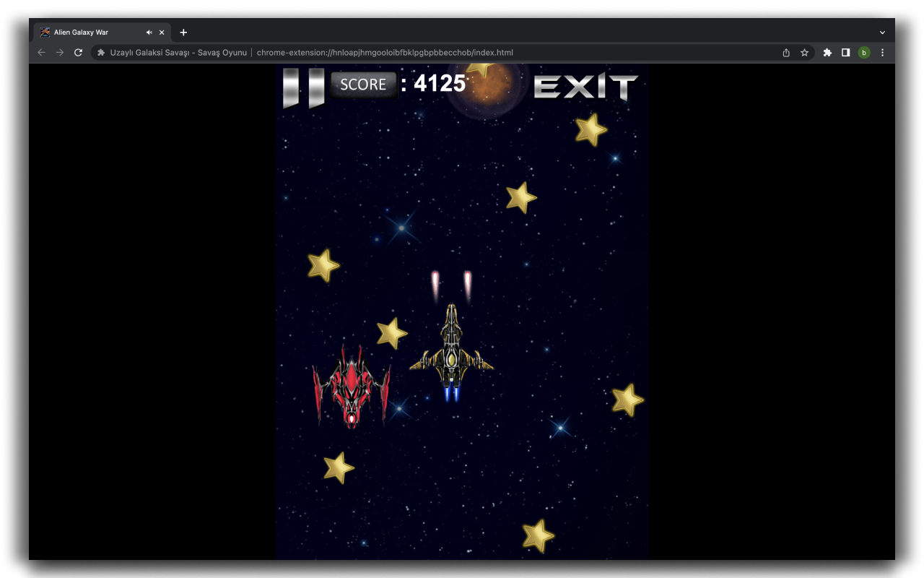This screenshot has height=578, width=924.
Task: Open the profile menu with green b avatar
Action: [x=863, y=52]
